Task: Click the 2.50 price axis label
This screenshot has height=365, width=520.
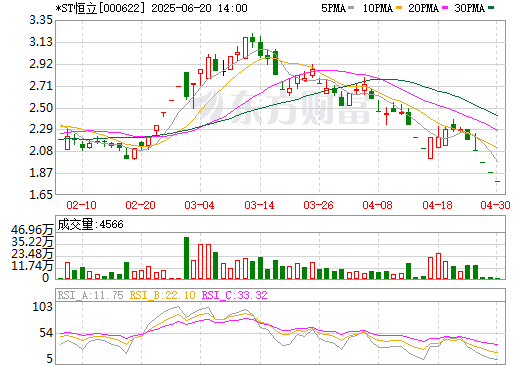Action: click(41, 108)
